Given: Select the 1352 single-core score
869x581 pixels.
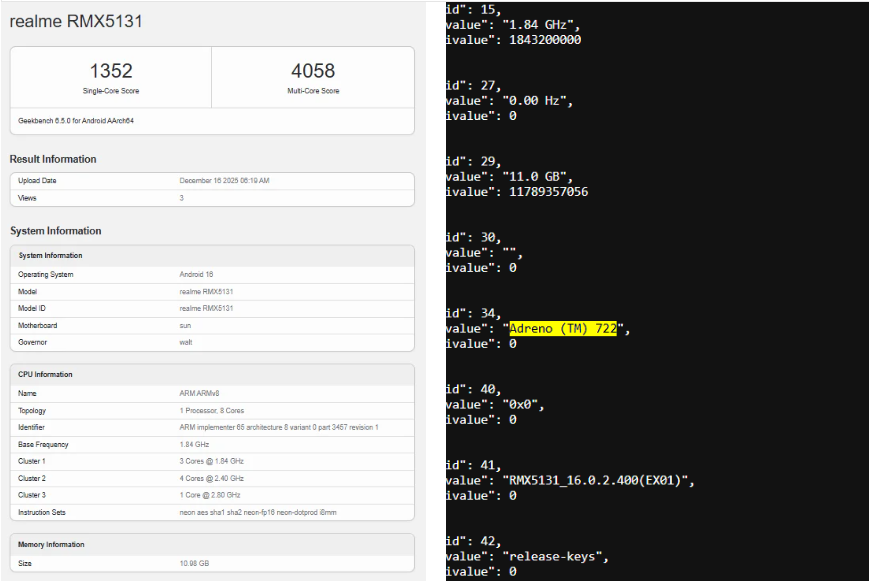Looking at the screenshot, I should (x=111, y=71).
